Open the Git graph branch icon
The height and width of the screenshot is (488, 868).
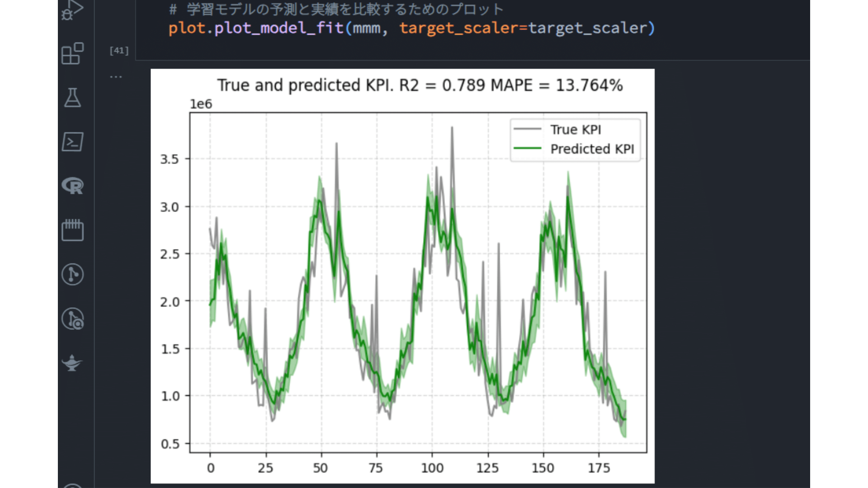(72, 274)
